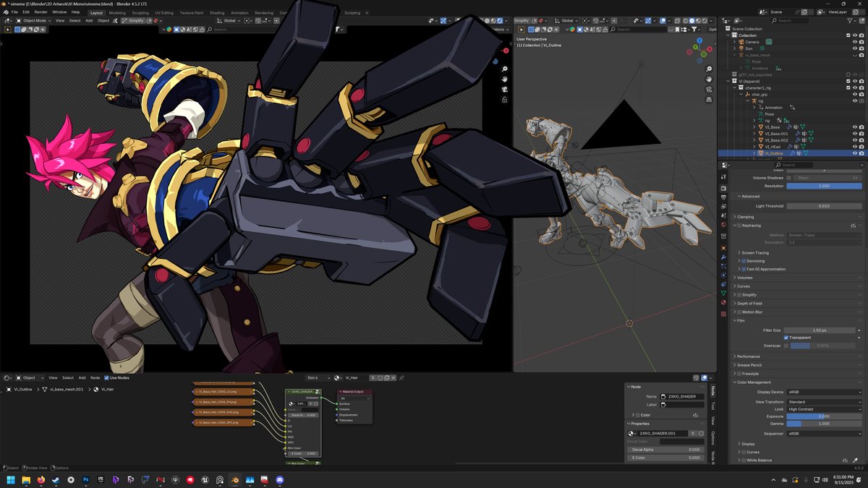Open the Help menu
This screenshot has width=868, height=488.
[75, 12]
